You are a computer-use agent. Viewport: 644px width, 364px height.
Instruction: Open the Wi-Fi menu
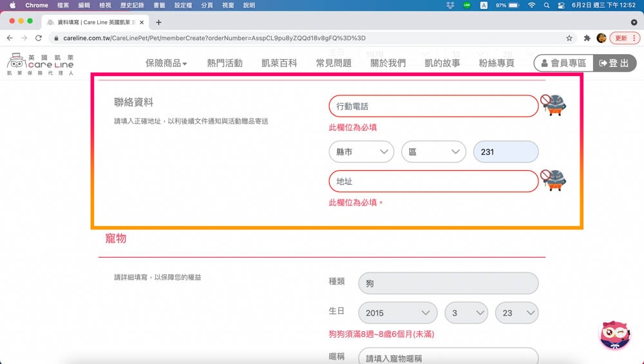[531, 5]
